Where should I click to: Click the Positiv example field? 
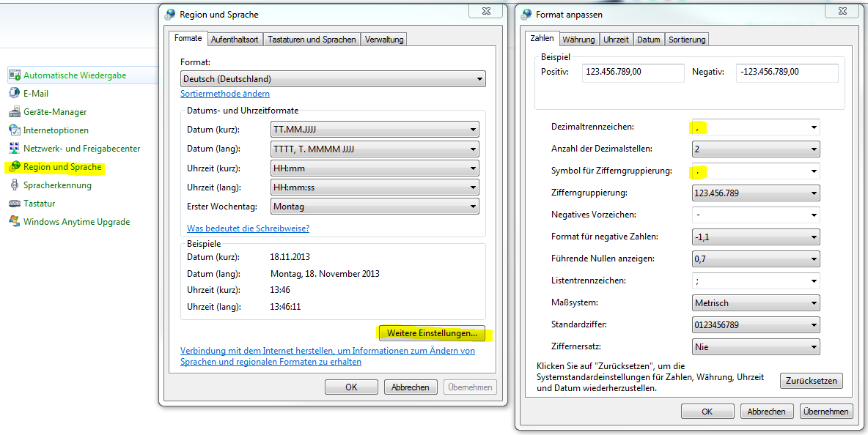coord(633,72)
